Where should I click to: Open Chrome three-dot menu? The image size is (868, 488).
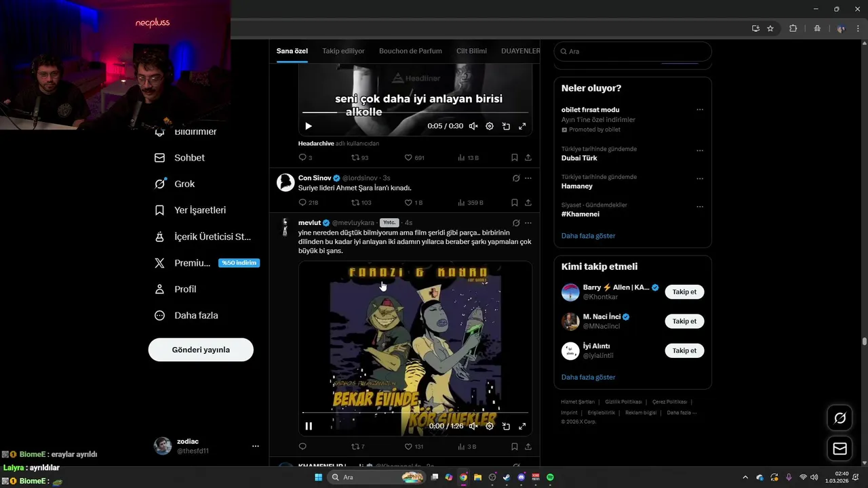858,28
